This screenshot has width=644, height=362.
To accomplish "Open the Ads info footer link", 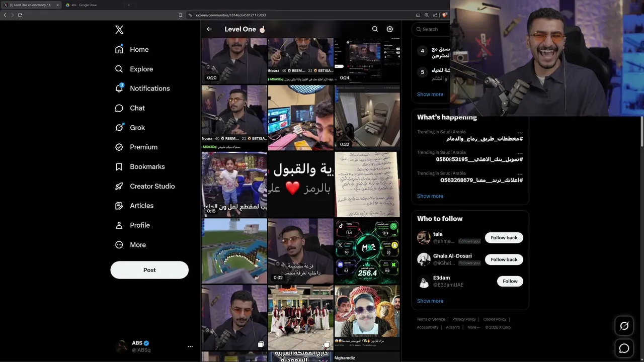I will (x=453, y=327).
